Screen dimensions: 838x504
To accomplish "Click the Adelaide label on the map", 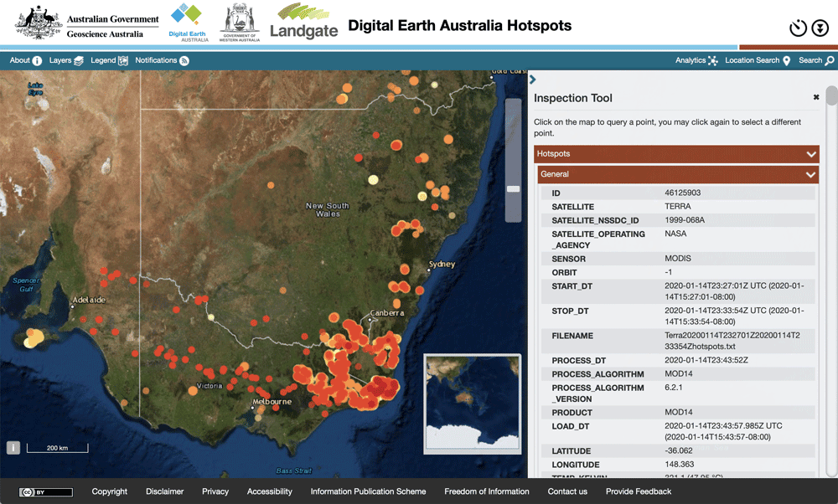I will pyautogui.click(x=89, y=300).
